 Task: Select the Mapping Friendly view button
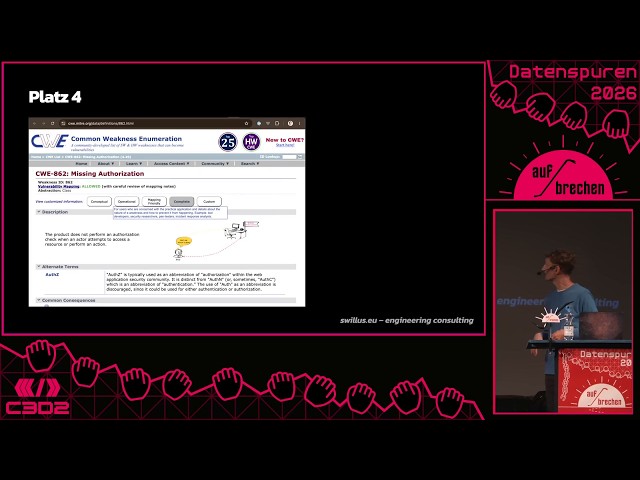[x=154, y=201]
